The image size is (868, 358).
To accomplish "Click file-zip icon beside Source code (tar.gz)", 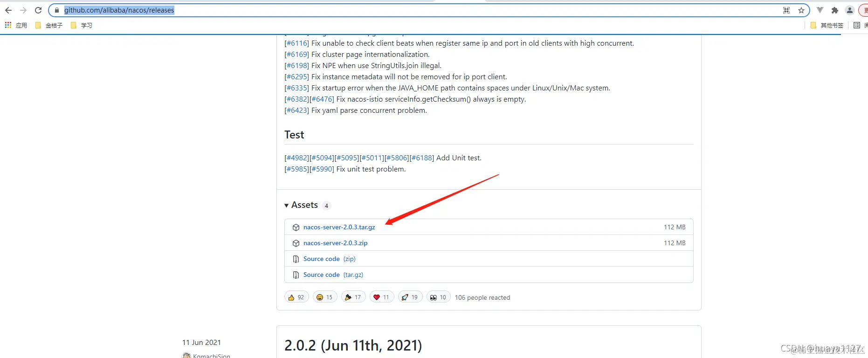I will (x=296, y=275).
